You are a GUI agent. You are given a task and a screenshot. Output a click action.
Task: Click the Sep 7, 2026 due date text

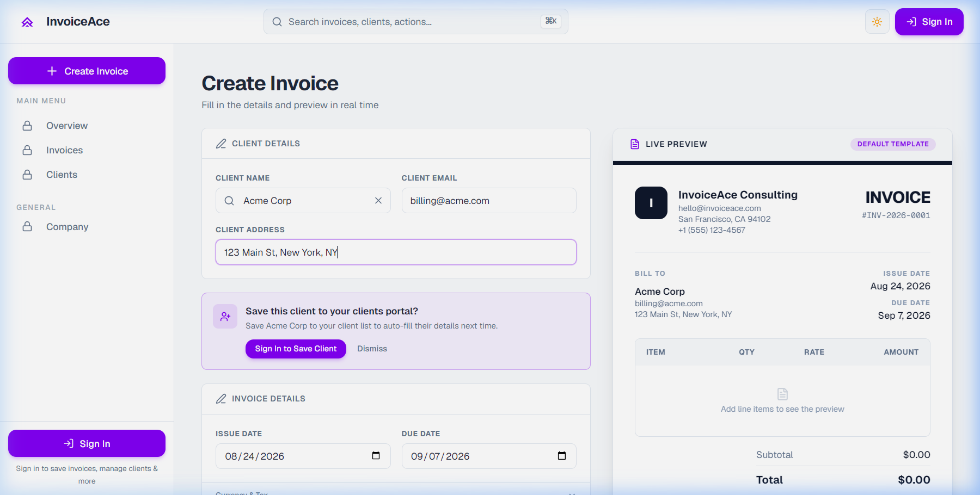click(x=904, y=315)
